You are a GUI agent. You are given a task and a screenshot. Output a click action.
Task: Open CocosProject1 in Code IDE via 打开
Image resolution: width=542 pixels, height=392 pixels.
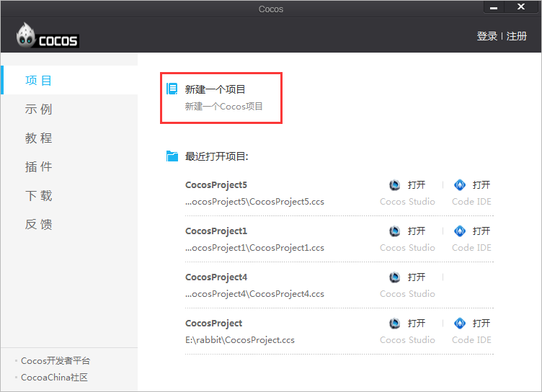[481, 231]
